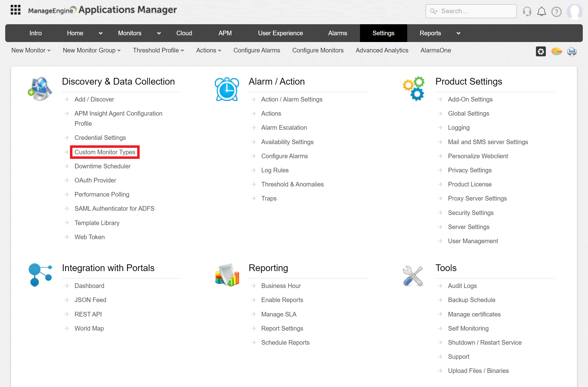Click the headset support icon
Screen dimensions: 588x387
click(x=527, y=12)
